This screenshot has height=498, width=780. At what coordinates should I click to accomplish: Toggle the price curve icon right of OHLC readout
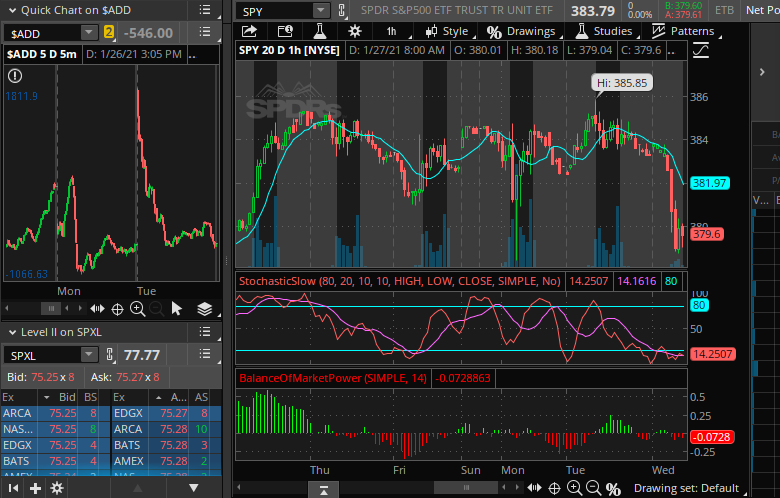pyautogui.click(x=701, y=50)
